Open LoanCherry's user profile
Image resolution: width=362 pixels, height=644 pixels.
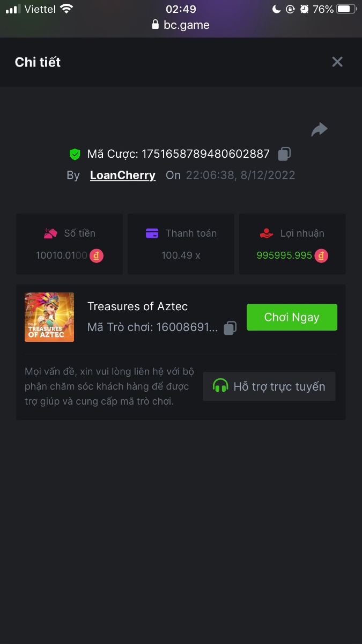[x=123, y=175]
